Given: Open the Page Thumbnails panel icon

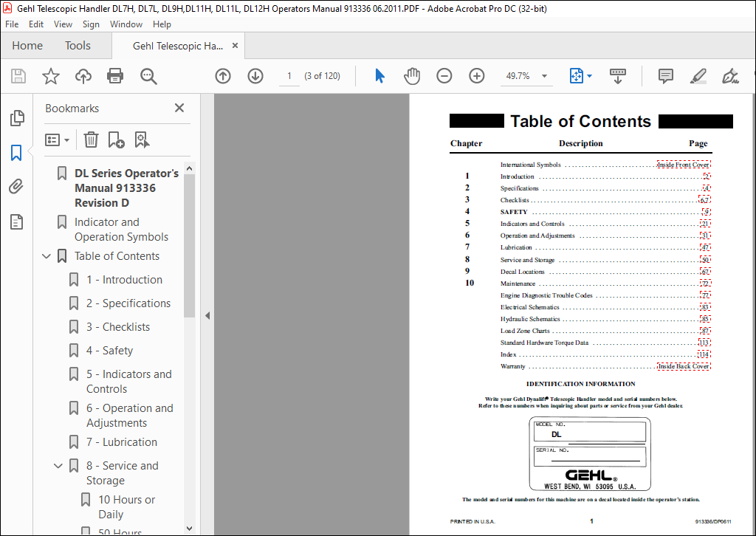Looking at the screenshot, I should click(x=16, y=117).
